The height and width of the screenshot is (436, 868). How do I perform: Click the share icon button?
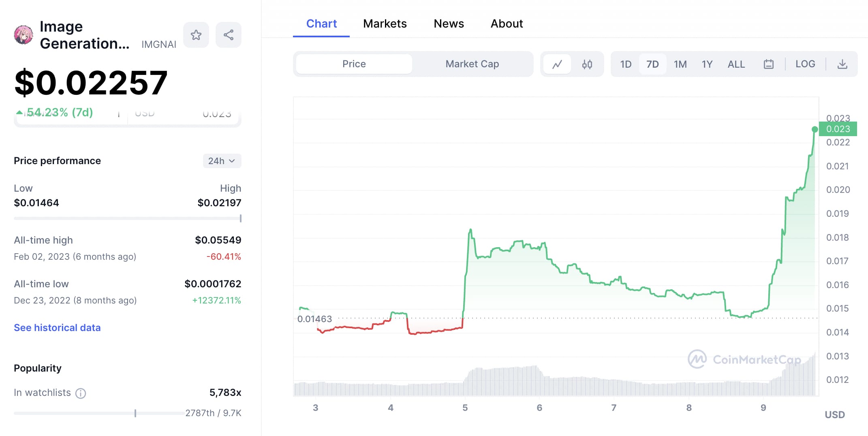coord(229,35)
